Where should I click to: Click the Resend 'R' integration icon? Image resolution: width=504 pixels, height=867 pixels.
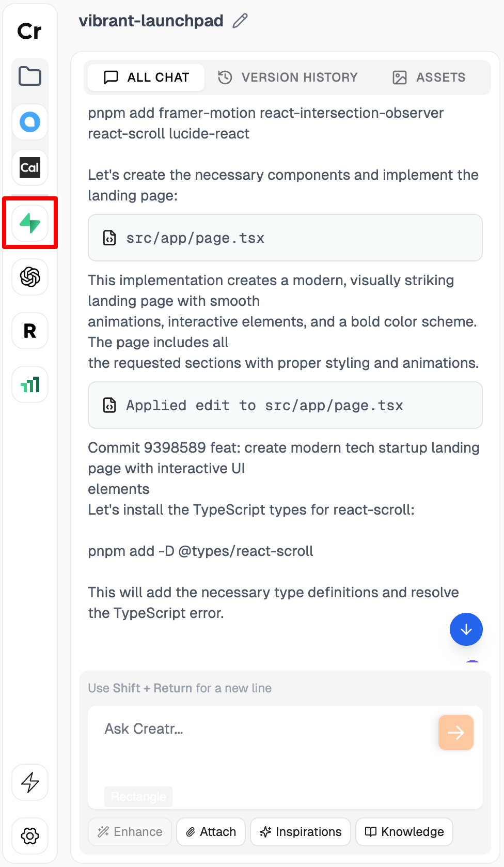click(29, 331)
